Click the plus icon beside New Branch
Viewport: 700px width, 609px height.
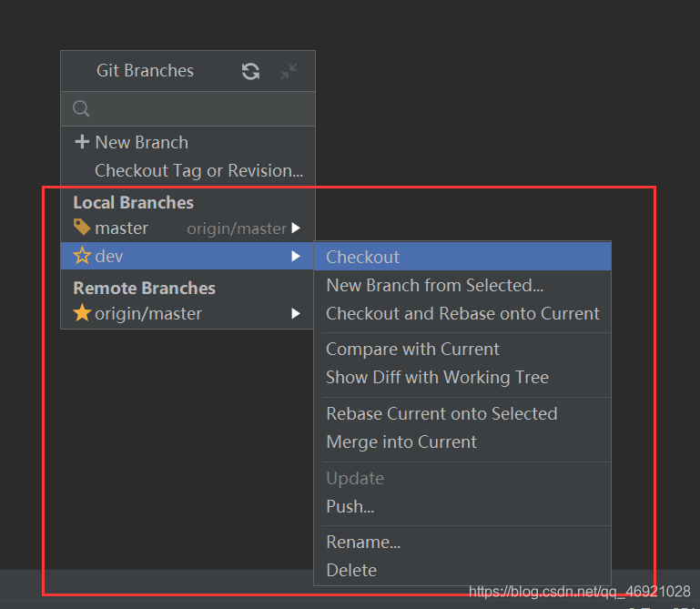tap(82, 142)
